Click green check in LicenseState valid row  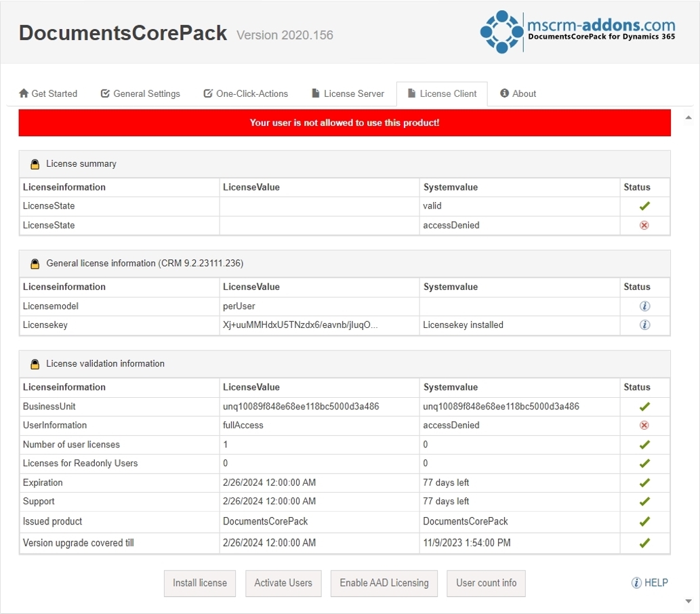(644, 206)
